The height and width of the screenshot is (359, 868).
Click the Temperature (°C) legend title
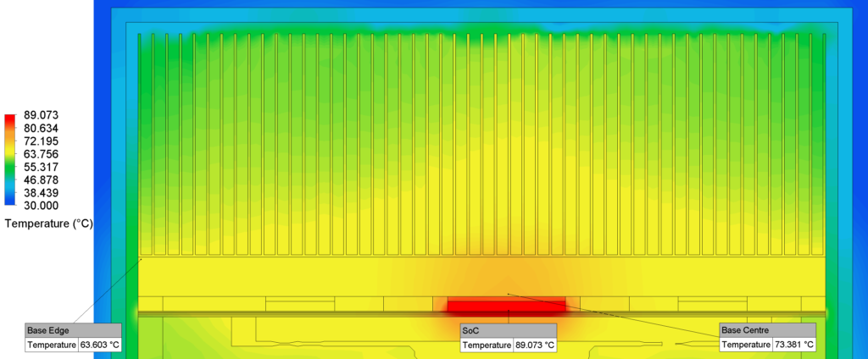click(47, 224)
